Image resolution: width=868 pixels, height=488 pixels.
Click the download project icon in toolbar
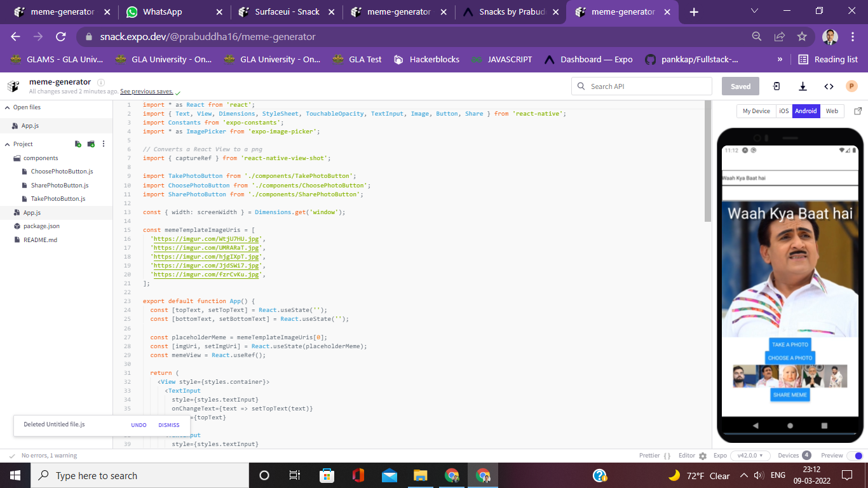point(803,85)
